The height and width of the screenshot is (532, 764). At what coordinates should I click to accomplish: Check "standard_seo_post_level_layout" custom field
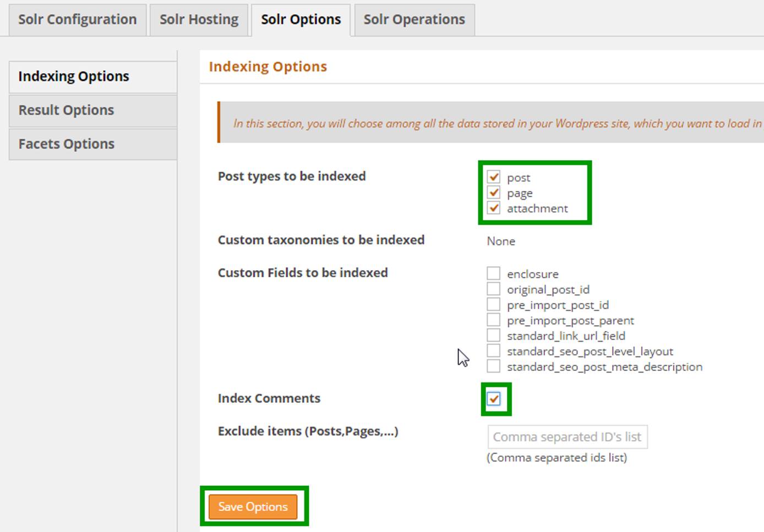494,351
